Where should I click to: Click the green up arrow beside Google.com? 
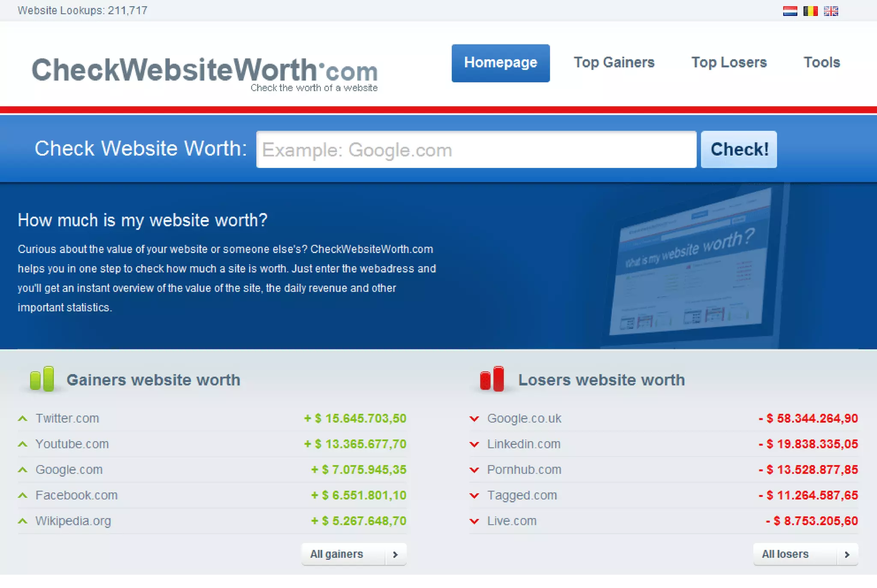point(23,470)
